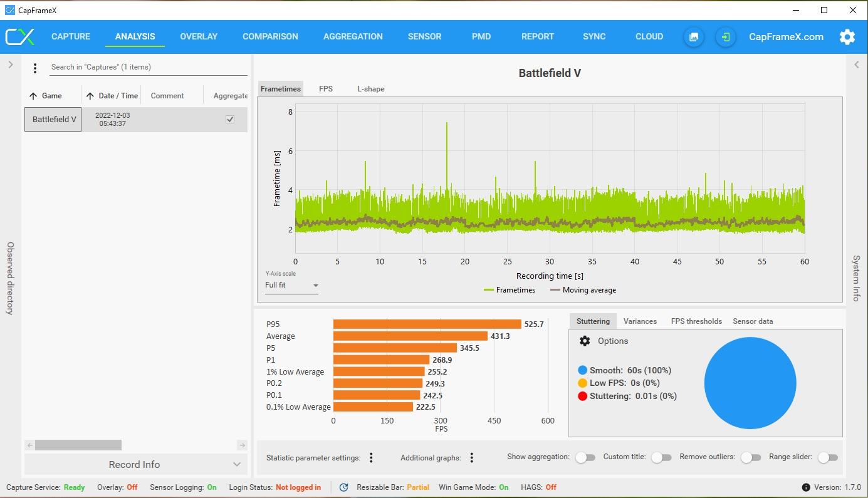Select the Stuttering tab

pos(593,321)
